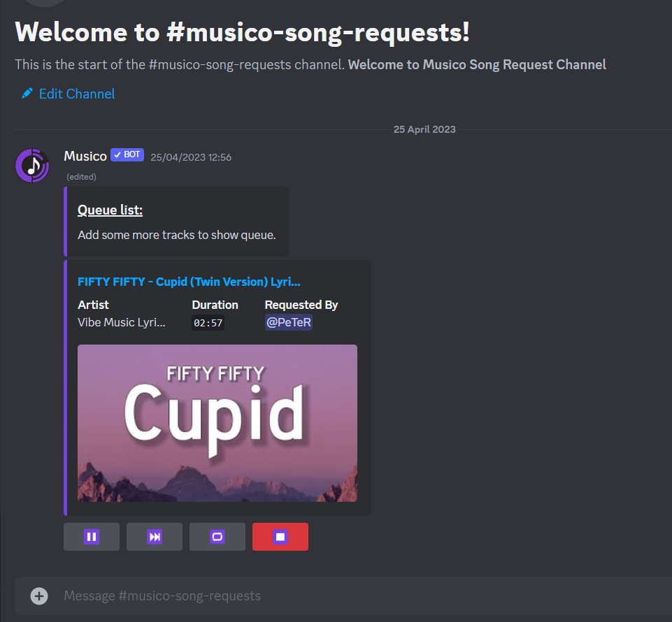Focus the Message #musico-song-requests field
Image resolution: width=672 pixels, height=622 pixels.
[343, 596]
